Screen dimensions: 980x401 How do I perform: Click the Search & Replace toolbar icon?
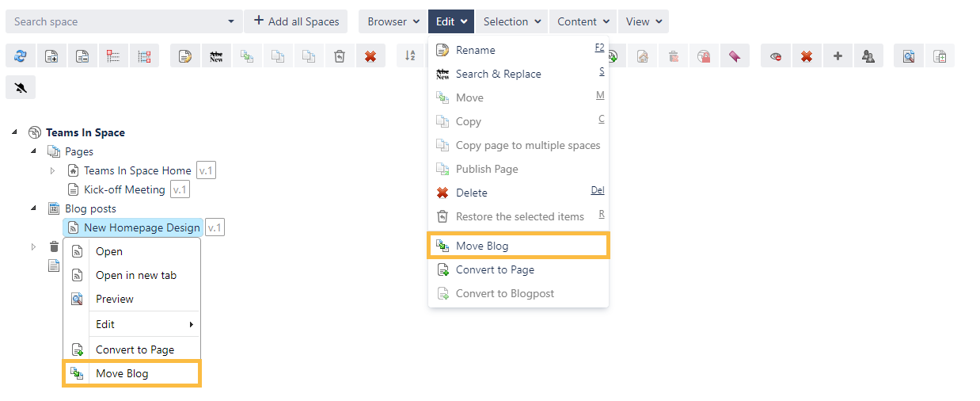pos(215,55)
